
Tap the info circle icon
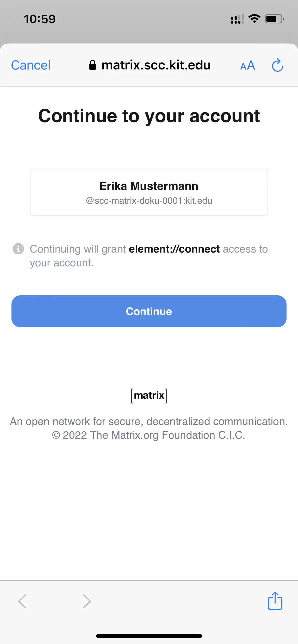click(18, 249)
